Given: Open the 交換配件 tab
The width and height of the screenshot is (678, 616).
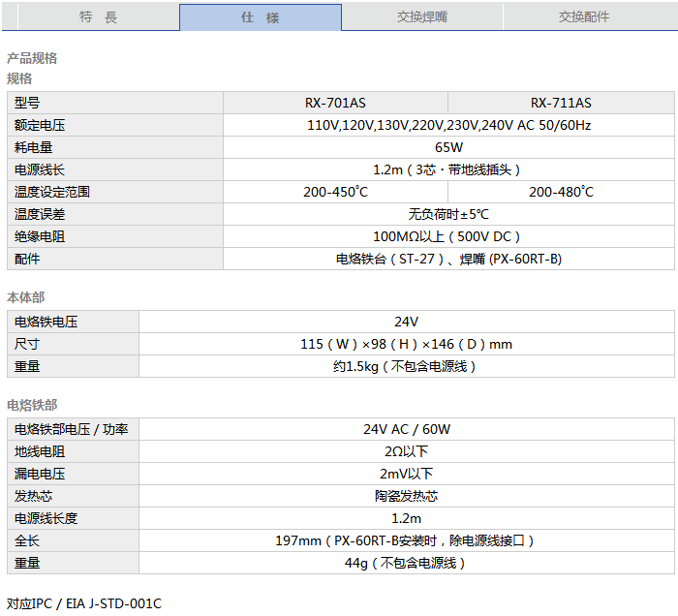Looking at the screenshot, I should pos(584,16).
